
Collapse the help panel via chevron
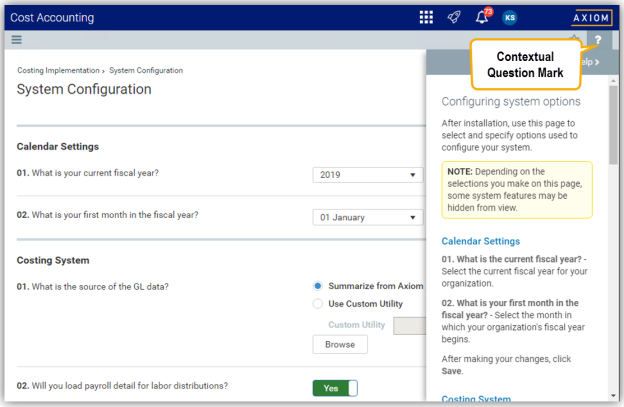[599, 62]
